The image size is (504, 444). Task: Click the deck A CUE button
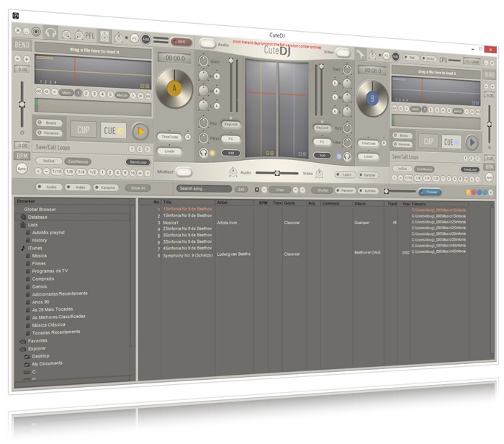pyautogui.click(x=113, y=130)
